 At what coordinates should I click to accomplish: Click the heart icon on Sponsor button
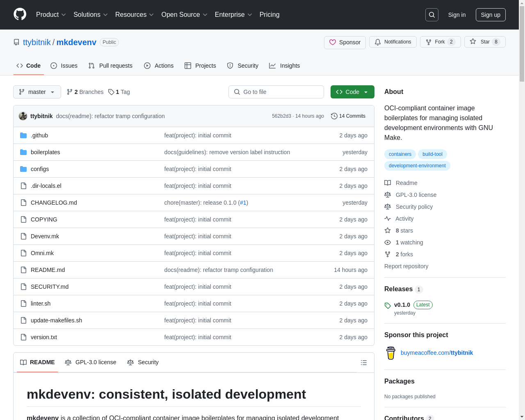(333, 42)
